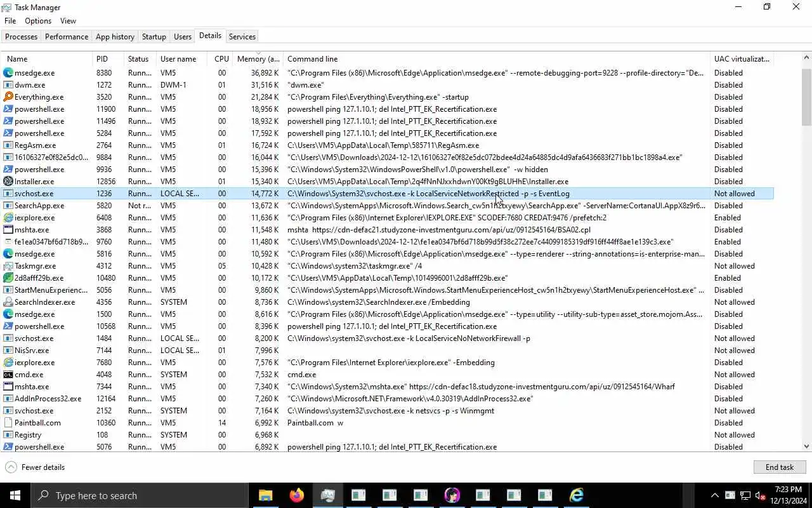Sort by the Command line column header
Screen dimensions: 812x508
(497, 59)
